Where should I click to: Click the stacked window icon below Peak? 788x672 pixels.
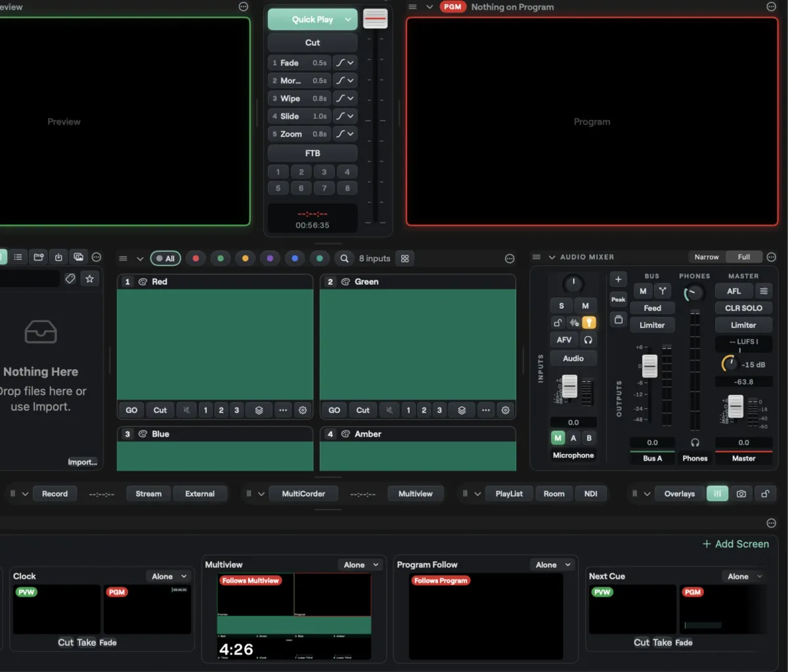(618, 320)
